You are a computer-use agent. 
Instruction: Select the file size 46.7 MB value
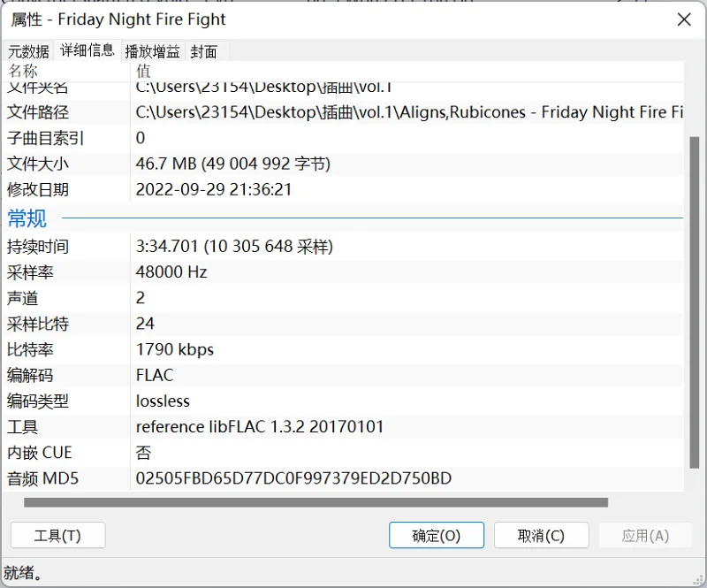pos(233,164)
